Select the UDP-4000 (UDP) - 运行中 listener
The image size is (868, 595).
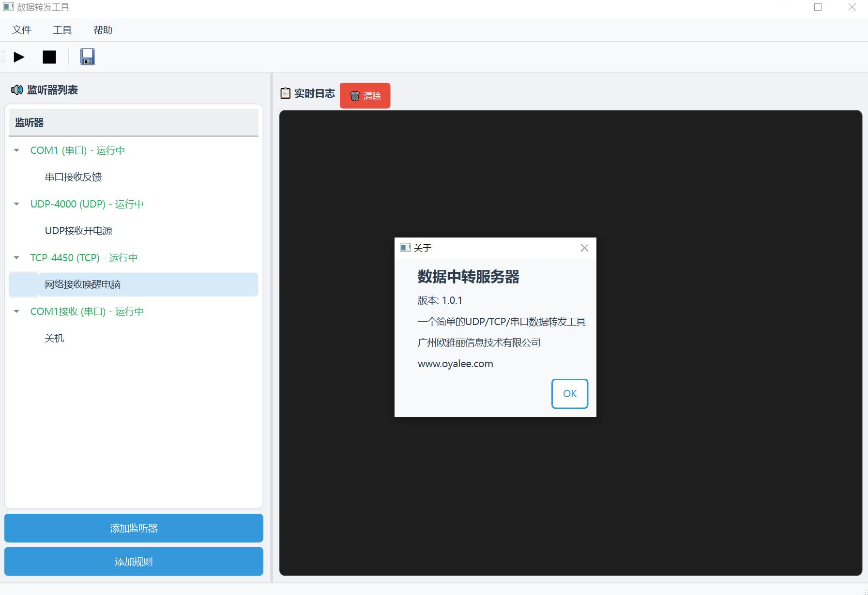point(87,204)
